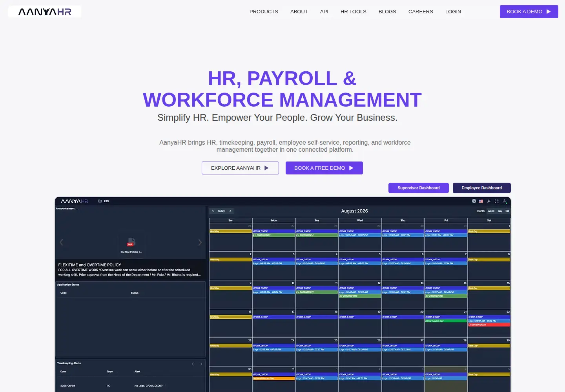Screen dimensions: 565x392
Task: Open the PRODUCTS menu
Action: click(264, 12)
